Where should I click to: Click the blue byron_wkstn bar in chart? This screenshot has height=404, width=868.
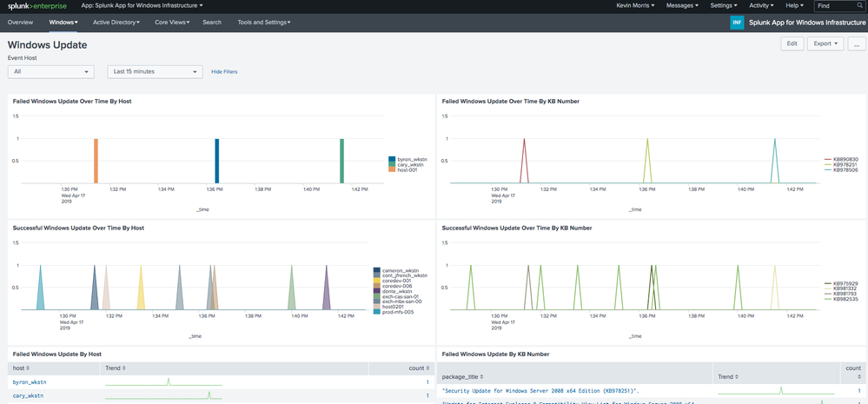tap(217, 161)
